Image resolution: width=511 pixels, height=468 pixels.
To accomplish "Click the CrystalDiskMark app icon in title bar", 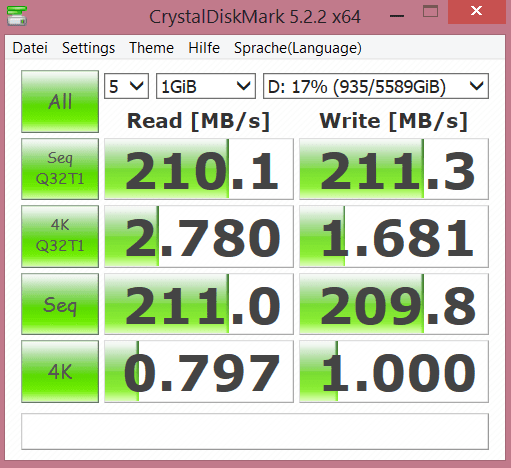I will pyautogui.click(x=17, y=16).
